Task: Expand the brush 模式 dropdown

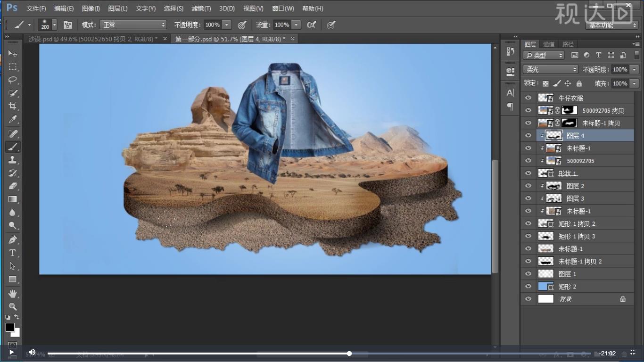Action: point(133,25)
